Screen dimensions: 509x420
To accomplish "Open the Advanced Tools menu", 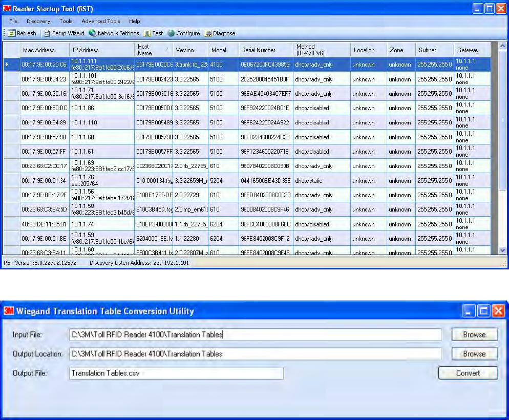I will (101, 21).
